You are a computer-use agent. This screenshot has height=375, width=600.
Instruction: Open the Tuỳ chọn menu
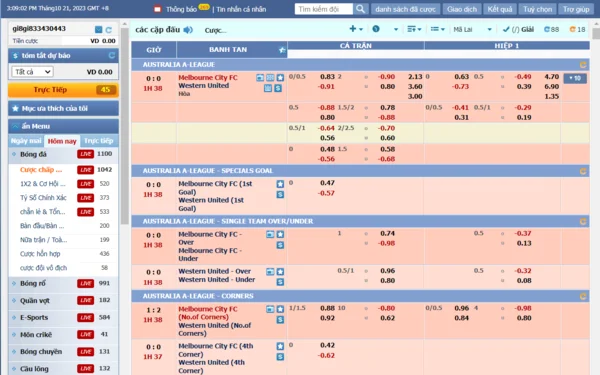click(x=538, y=9)
